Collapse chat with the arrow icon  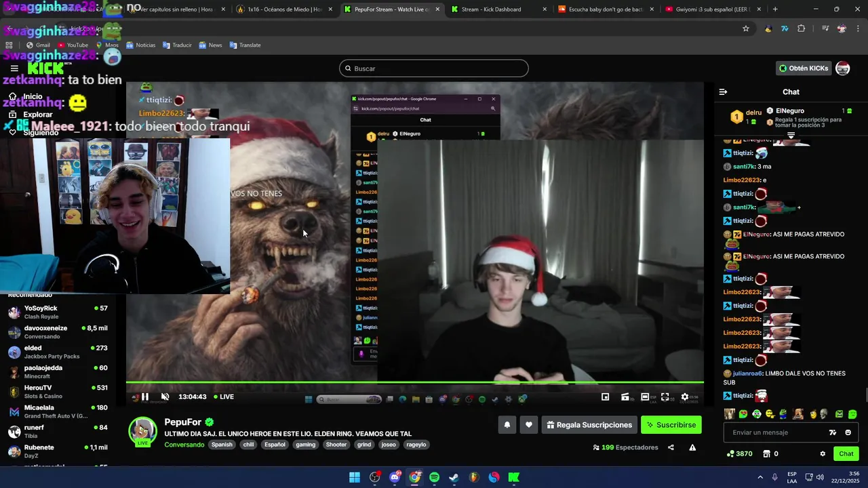click(723, 91)
